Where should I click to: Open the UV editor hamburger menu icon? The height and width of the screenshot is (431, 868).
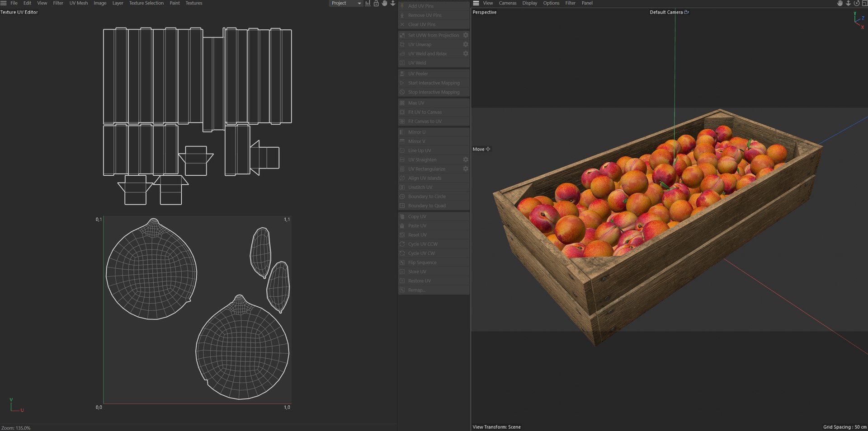click(x=4, y=3)
